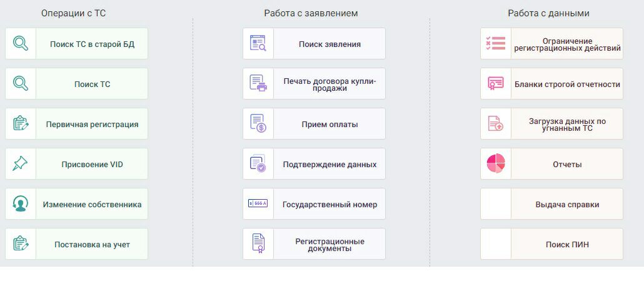This screenshot has width=644, height=288.
Task: Open Государственный номер
Action: click(x=314, y=203)
